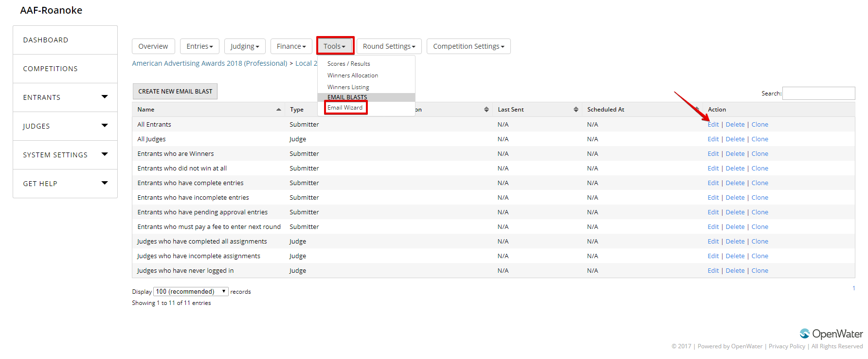
Task: Open the Round Settings dropdown
Action: (389, 46)
